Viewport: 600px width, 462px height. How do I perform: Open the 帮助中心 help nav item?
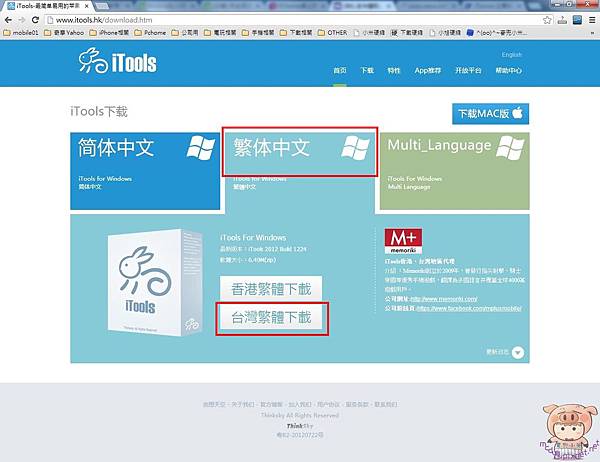click(509, 70)
